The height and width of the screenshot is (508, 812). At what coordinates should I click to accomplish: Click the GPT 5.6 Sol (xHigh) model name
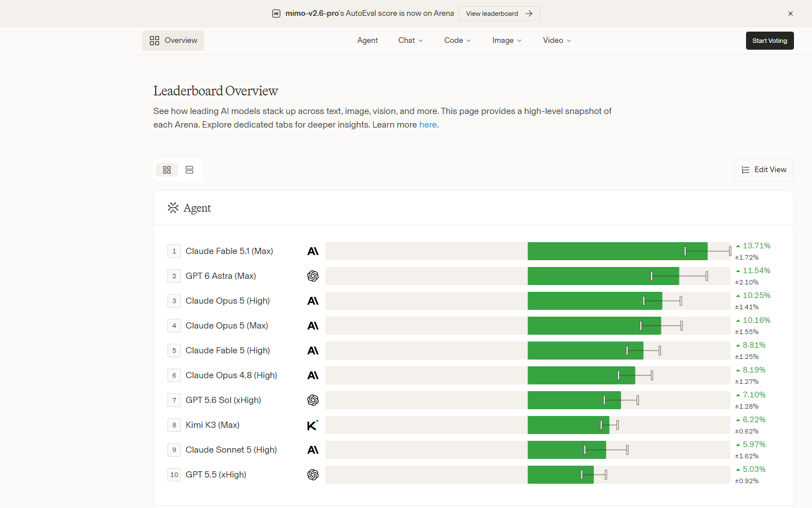click(x=223, y=400)
